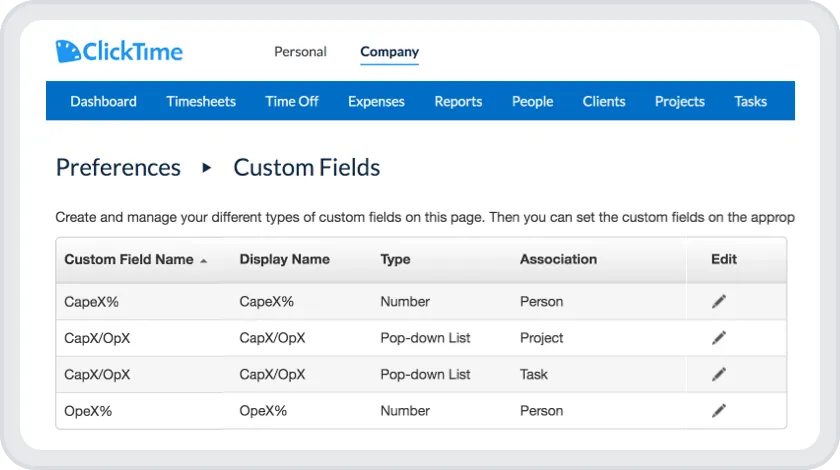Open Timesheets in navigation bar

(x=201, y=101)
